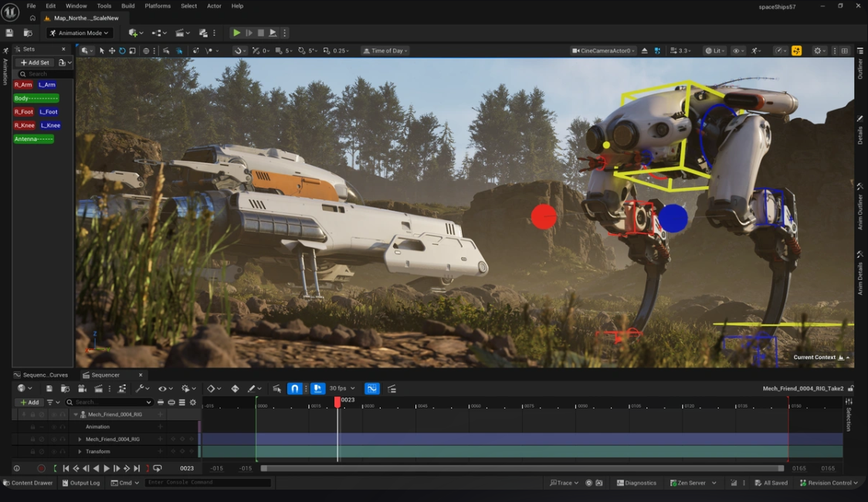Click the eject from camera icon
868x502 pixels.
(x=645, y=51)
